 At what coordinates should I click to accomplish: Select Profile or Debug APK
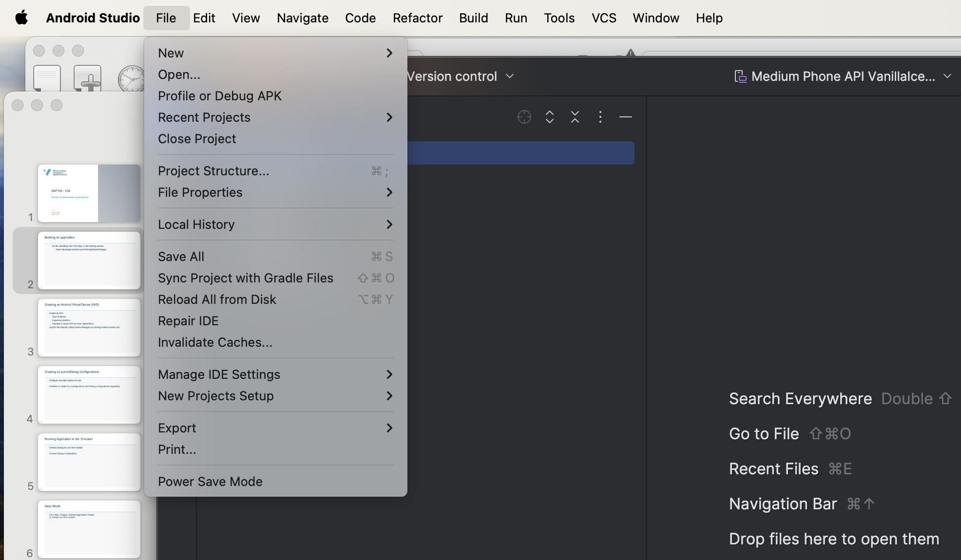pos(276,96)
